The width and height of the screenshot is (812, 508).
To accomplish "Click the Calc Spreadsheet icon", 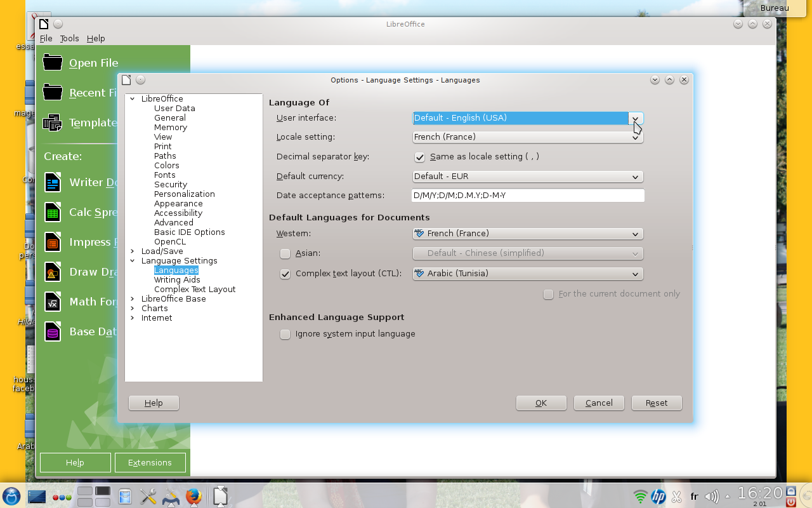I will (53, 212).
